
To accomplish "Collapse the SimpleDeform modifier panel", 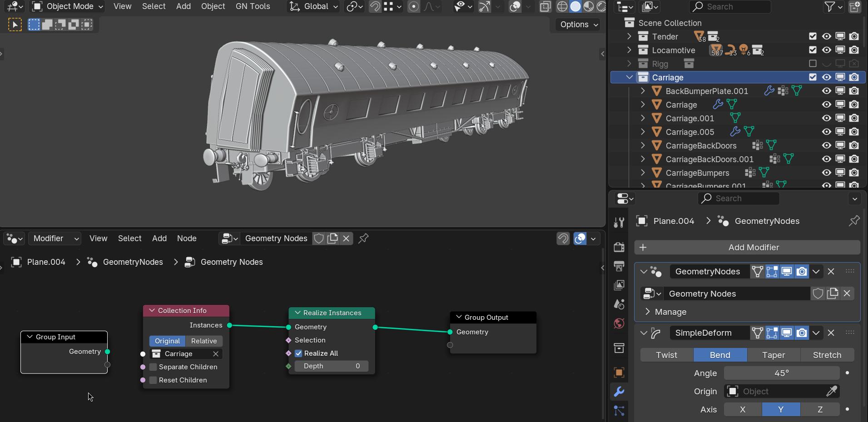I will [643, 333].
